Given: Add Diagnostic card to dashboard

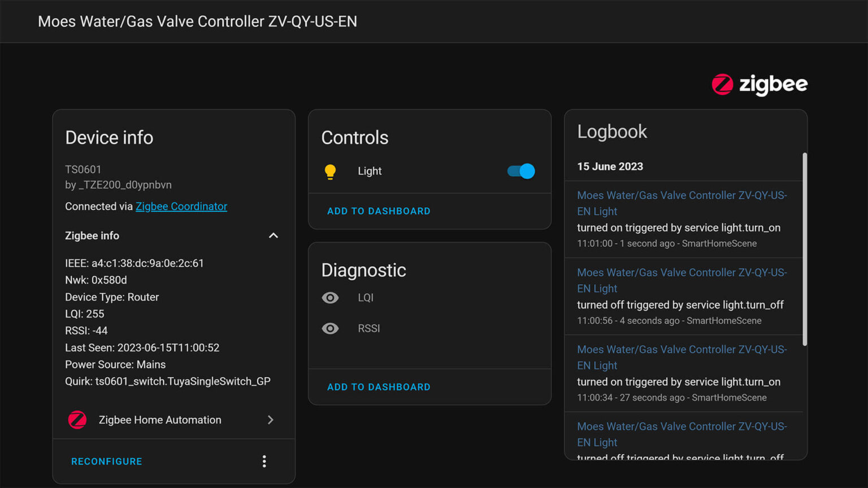Looking at the screenshot, I should 379,387.
